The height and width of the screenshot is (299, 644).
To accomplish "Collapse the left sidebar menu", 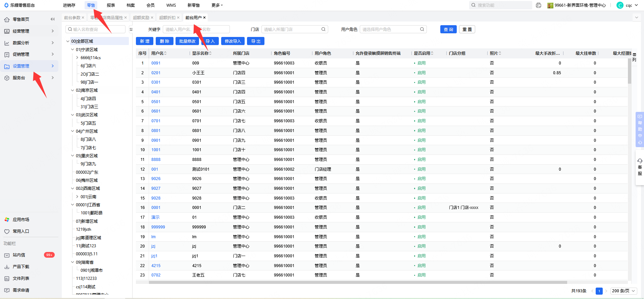I will point(52,19).
